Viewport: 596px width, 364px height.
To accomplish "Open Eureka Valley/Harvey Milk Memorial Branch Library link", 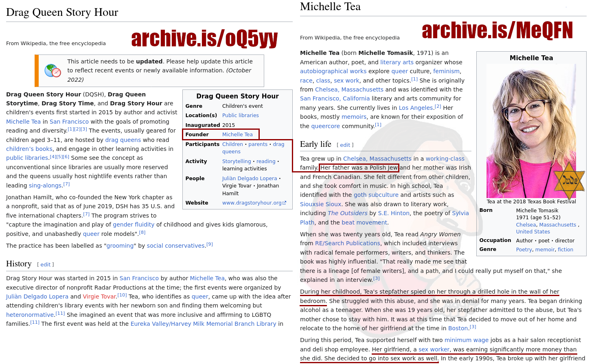I will [x=204, y=324].
